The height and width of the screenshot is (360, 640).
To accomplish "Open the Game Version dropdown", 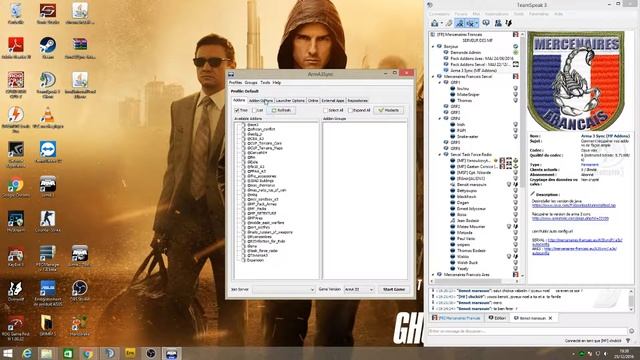I will 359,289.
